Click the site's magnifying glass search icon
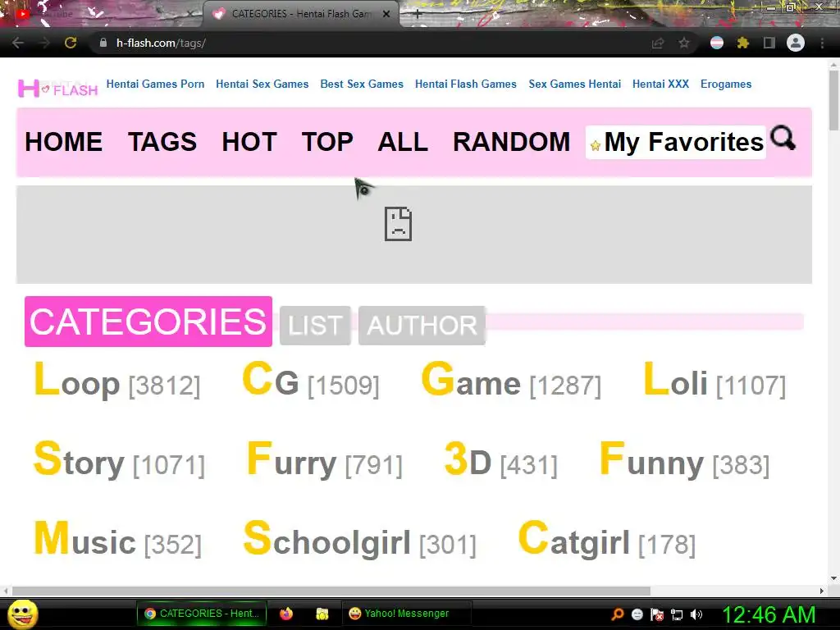This screenshot has height=630, width=840. point(783,138)
